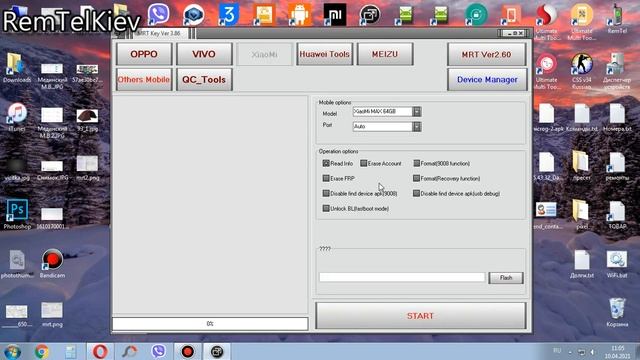This screenshot has width=640, height=360.
Task: Expand the Port dropdown arrow
Action: point(416,127)
